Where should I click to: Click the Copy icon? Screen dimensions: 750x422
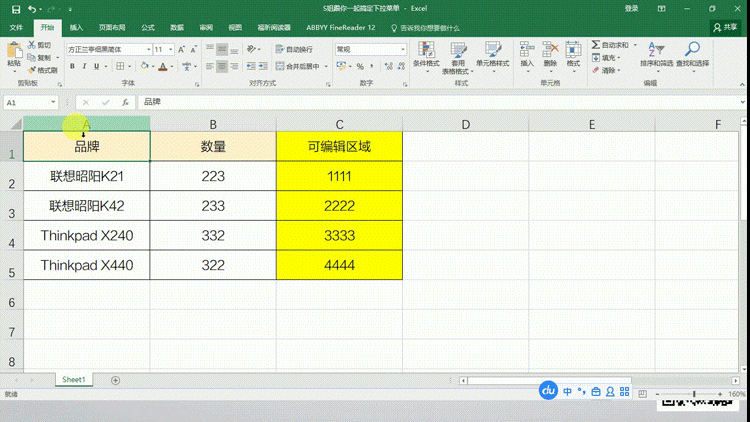point(32,57)
